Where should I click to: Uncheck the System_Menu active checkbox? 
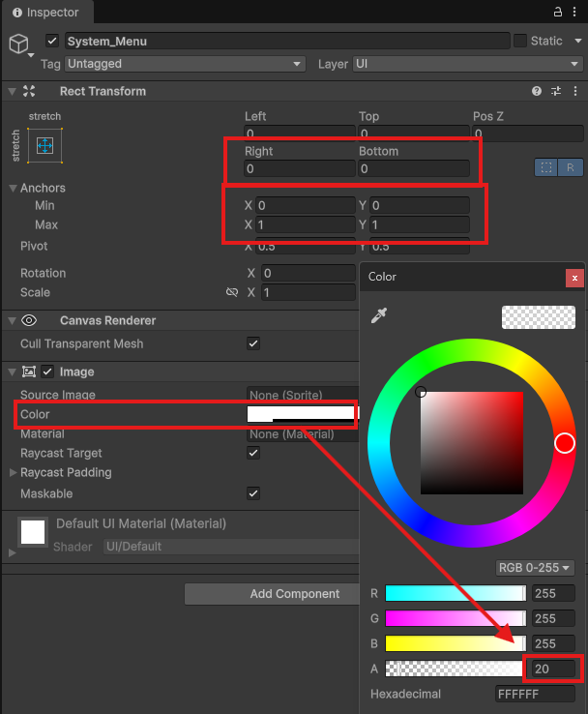pyautogui.click(x=52, y=42)
